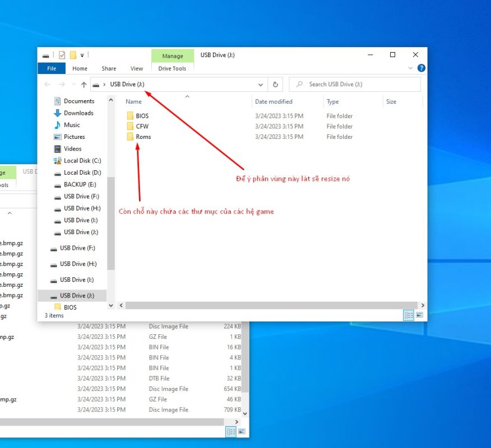Viewport: 491px width, 448px height.
Task: Open the recent locations dropdown arrow
Action: point(73,85)
